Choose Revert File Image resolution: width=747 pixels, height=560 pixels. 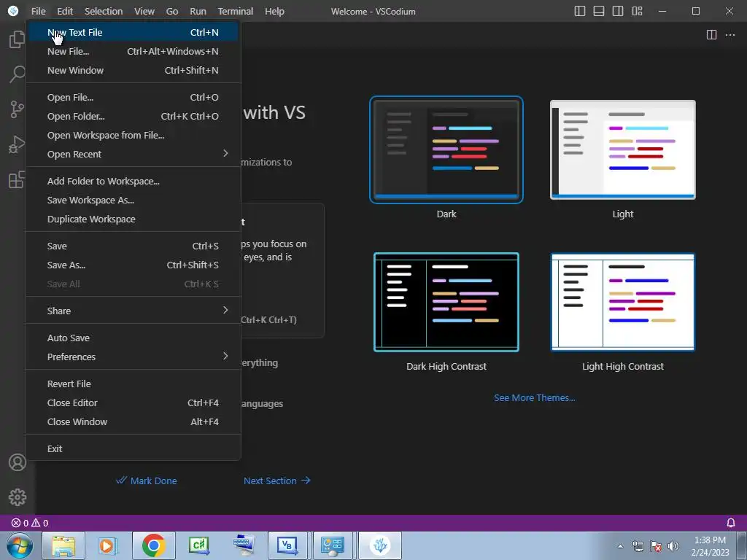(x=133, y=384)
